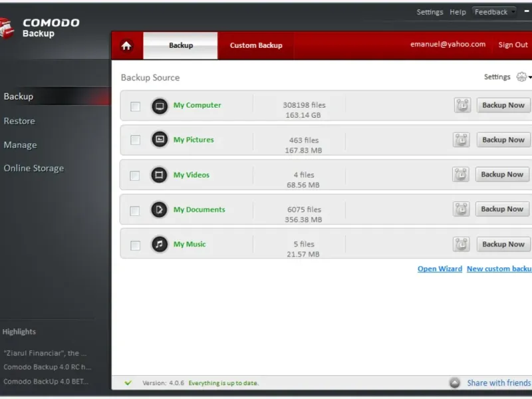Open the Backup Source settings gear icon

(x=521, y=77)
